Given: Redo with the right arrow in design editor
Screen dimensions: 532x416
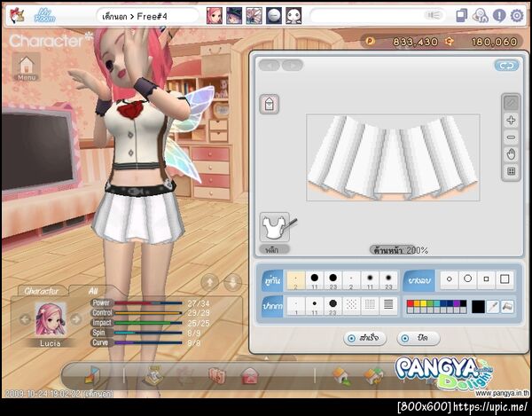Looking at the screenshot, I should 293,65.
